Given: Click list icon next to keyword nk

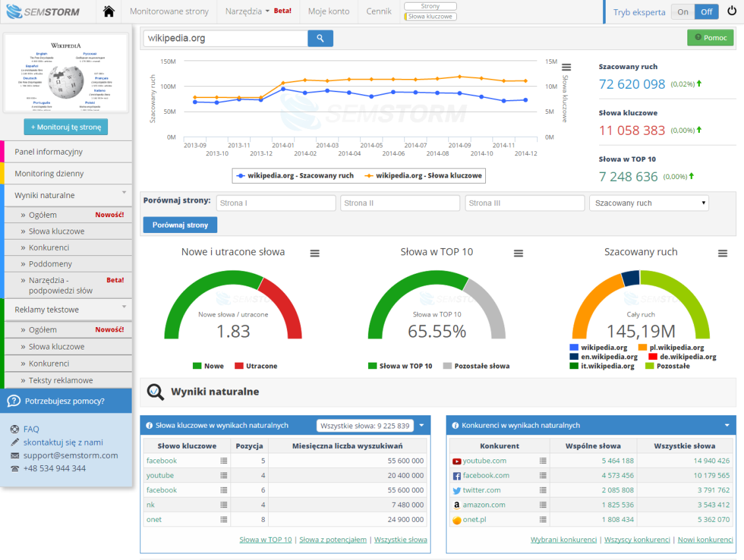Looking at the screenshot, I should (x=223, y=505).
